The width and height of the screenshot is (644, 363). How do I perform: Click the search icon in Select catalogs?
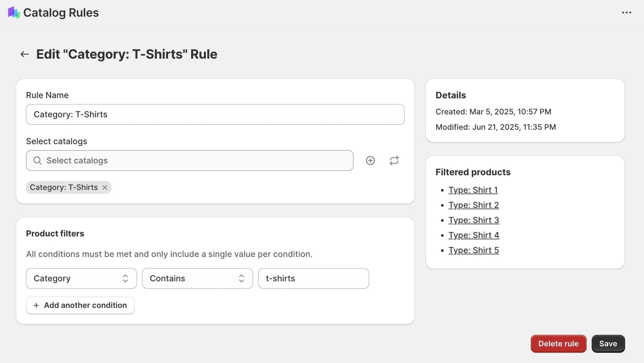(x=38, y=161)
